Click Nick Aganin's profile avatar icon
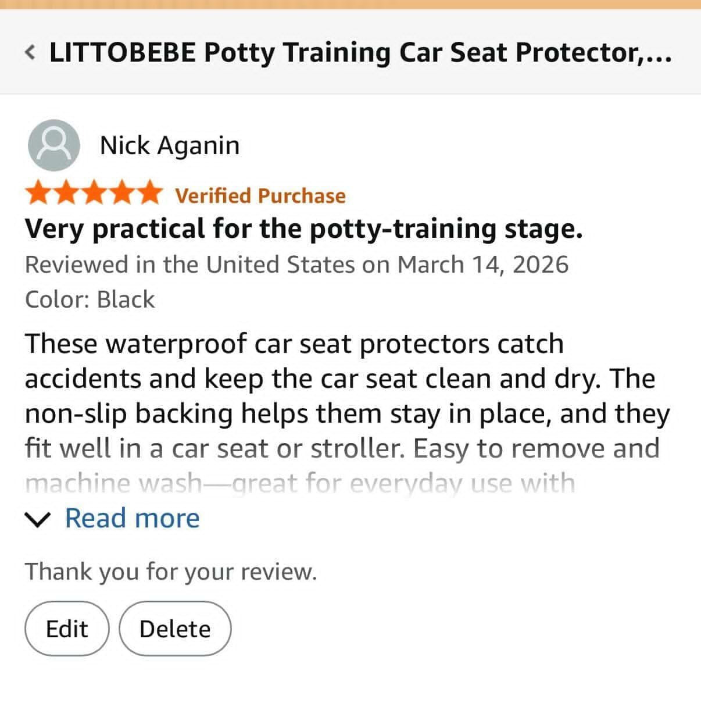Screen dimensions: 701x728 [x=54, y=145]
